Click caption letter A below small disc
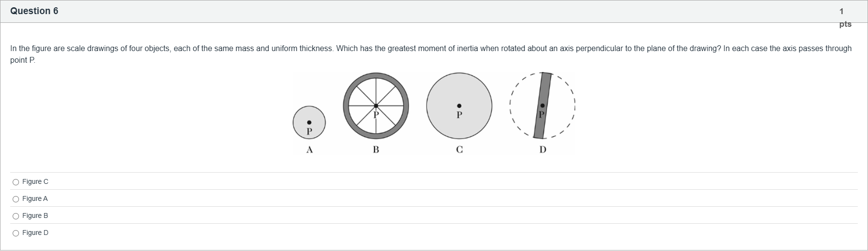Viewport: 868px width, 251px height. tap(309, 150)
